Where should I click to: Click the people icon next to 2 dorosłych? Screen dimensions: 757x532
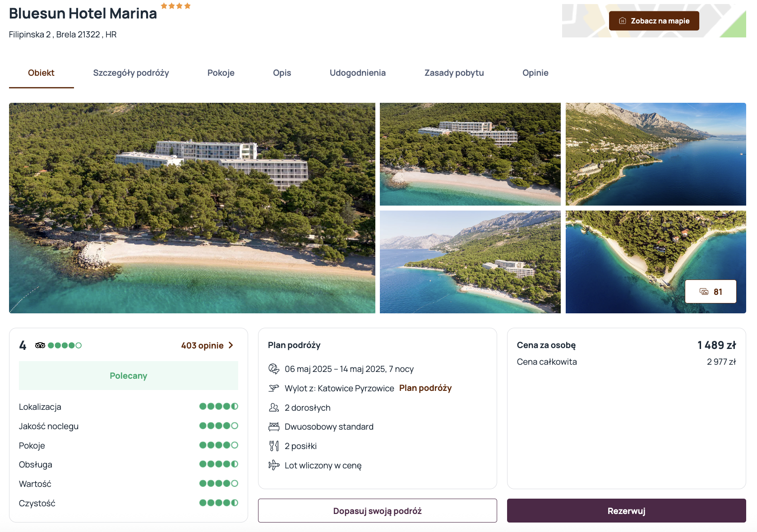tap(274, 408)
